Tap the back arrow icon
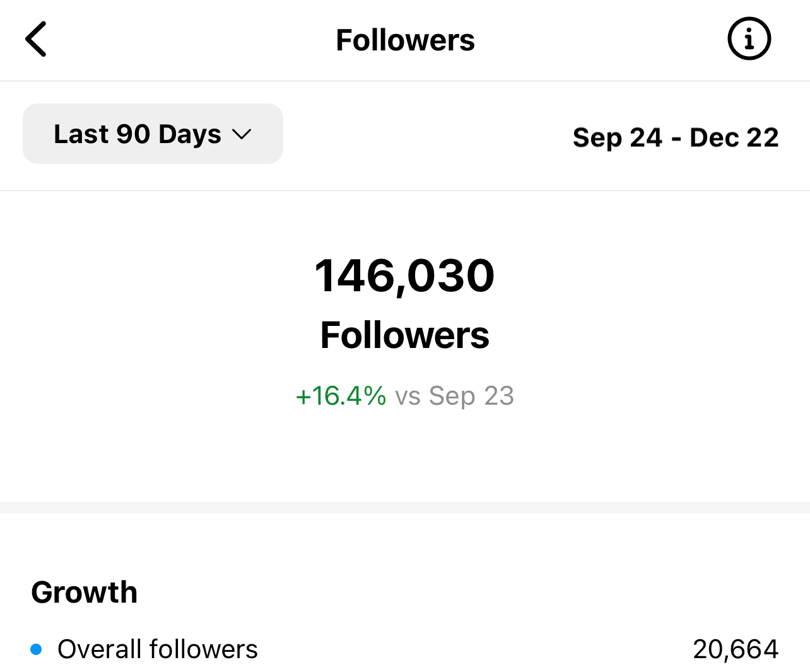 click(x=36, y=39)
